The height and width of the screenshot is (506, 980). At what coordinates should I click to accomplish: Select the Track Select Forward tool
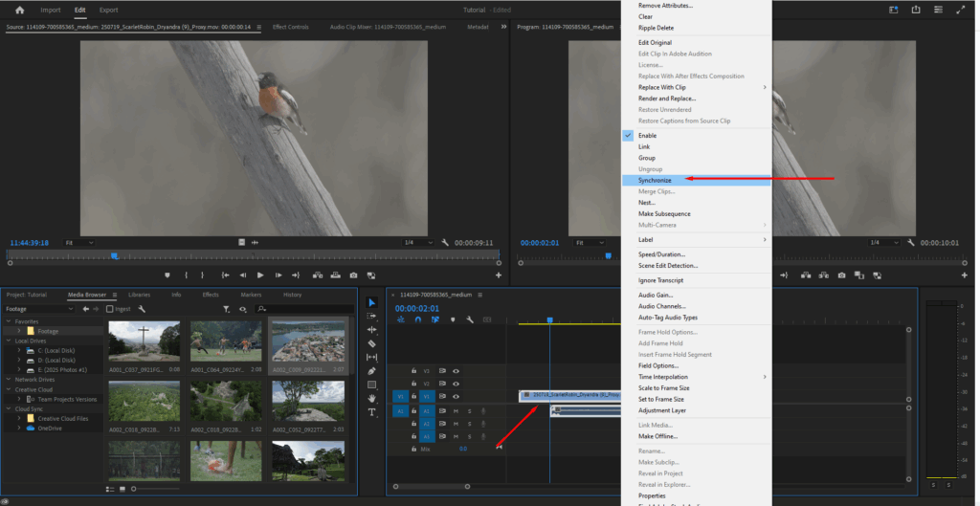click(x=372, y=316)
